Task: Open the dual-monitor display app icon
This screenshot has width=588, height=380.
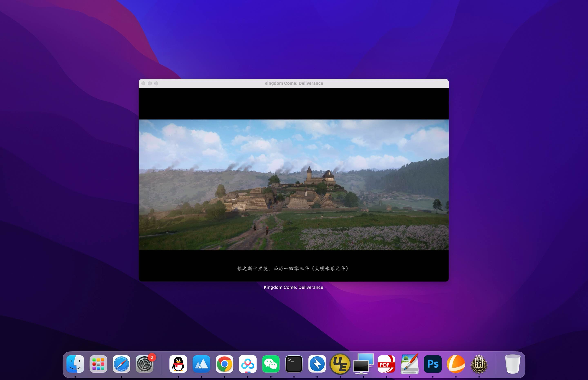Action: [x=363, y=364]
